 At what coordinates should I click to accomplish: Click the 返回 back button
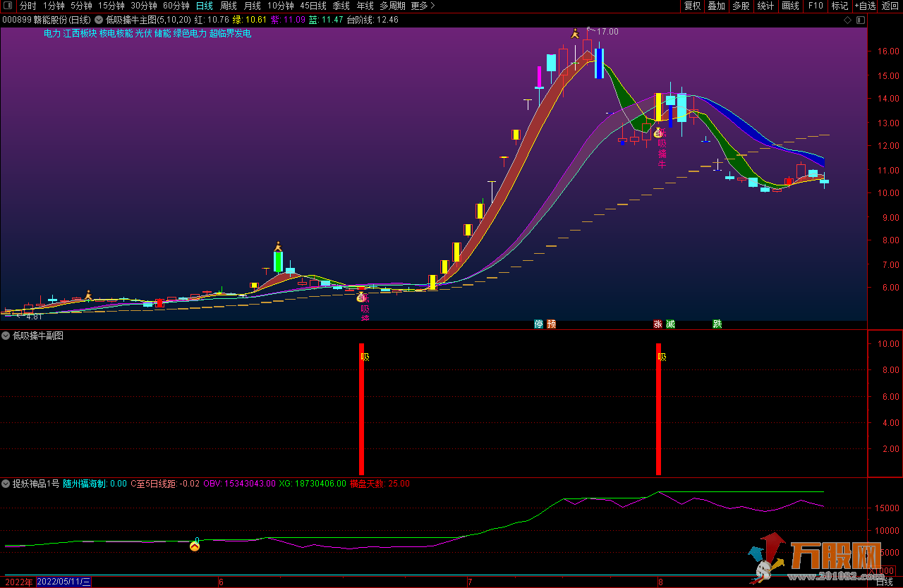click(x=890, y=6)
